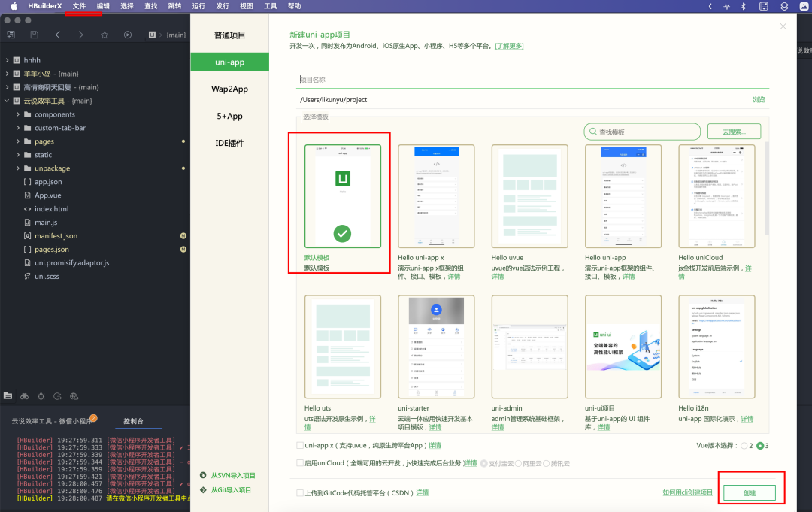Check 上传到GitCode代码托管平台 checkbox
The height and width of the screenshot is (512, 812).
coord(300,493)
